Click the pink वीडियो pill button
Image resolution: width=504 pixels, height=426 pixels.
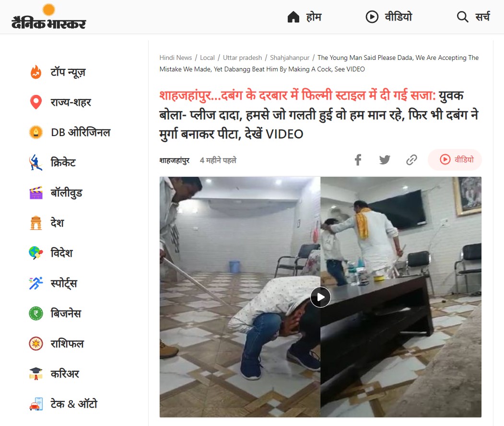pos(455,160)
